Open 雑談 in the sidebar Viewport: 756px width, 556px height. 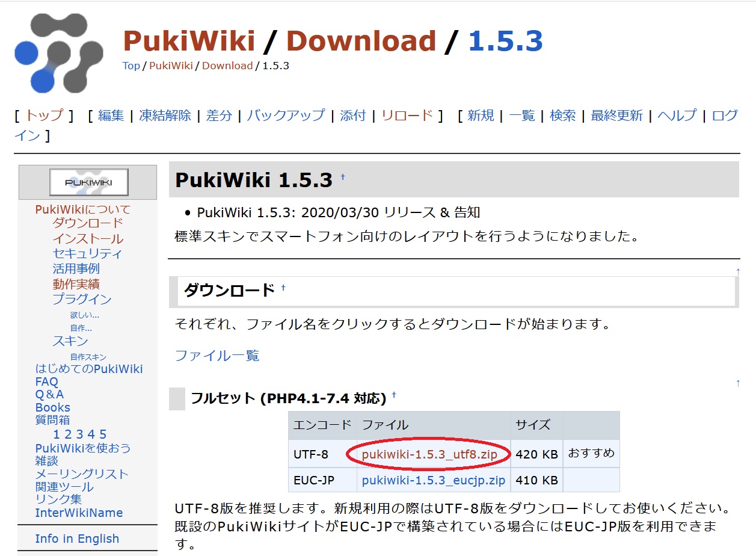[46, 461]
